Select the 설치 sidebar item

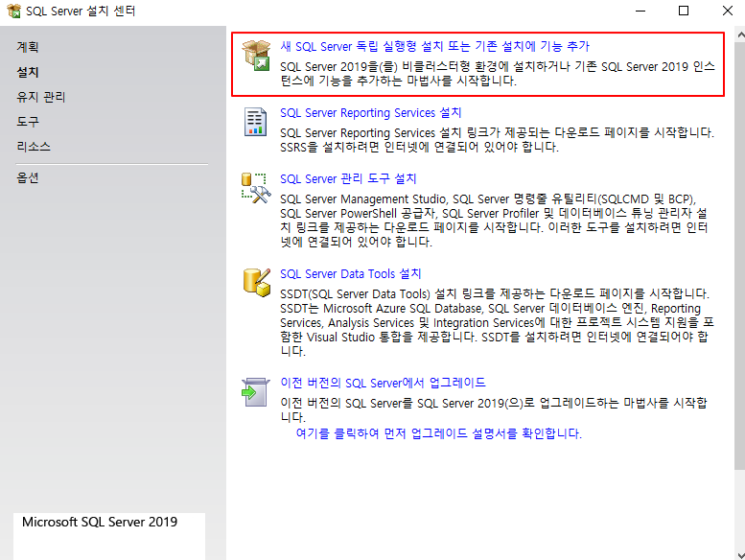point(28,72)
